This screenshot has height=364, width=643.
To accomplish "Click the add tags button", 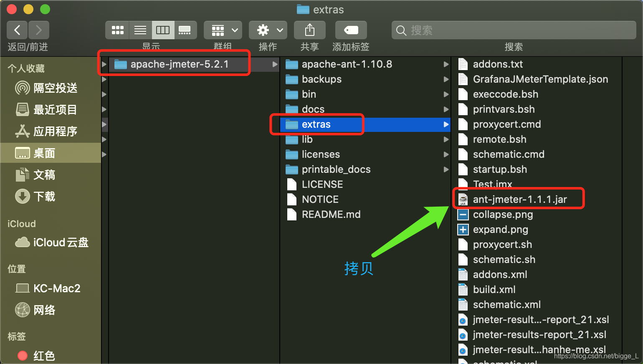I will pyautogui.click(x=351, y=30).
